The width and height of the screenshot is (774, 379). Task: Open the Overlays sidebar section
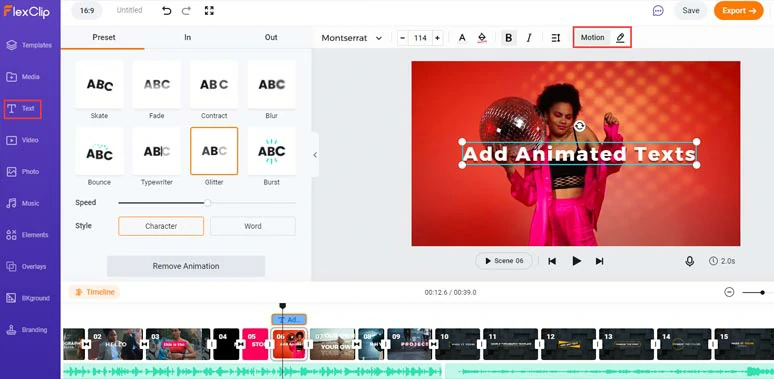click(26, 266)
